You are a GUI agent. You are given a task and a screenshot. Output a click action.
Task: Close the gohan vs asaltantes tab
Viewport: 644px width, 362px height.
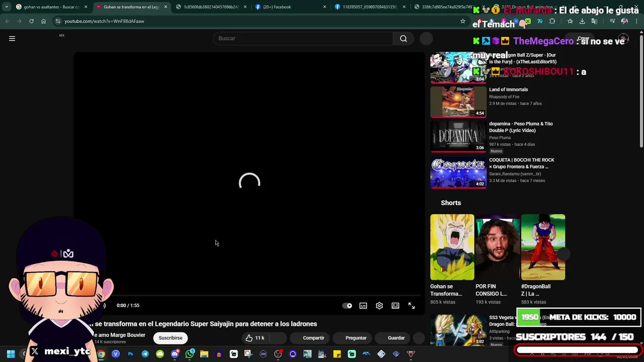point(86,7)
